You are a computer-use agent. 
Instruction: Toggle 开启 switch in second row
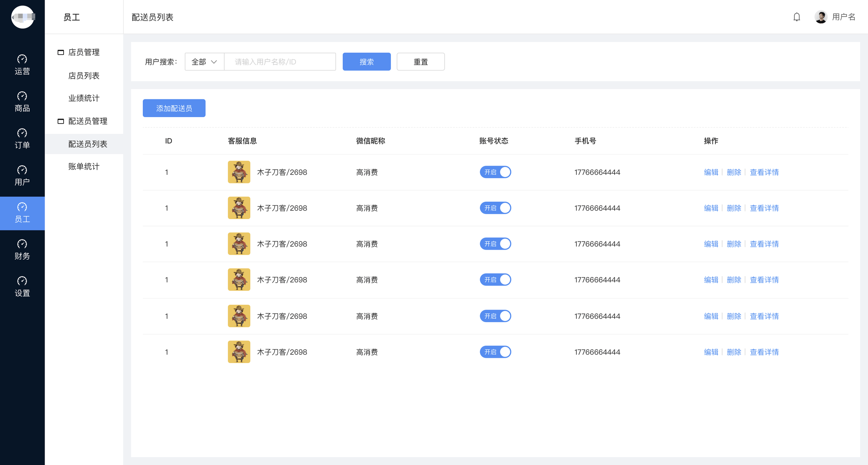click(x=495, y=208)
